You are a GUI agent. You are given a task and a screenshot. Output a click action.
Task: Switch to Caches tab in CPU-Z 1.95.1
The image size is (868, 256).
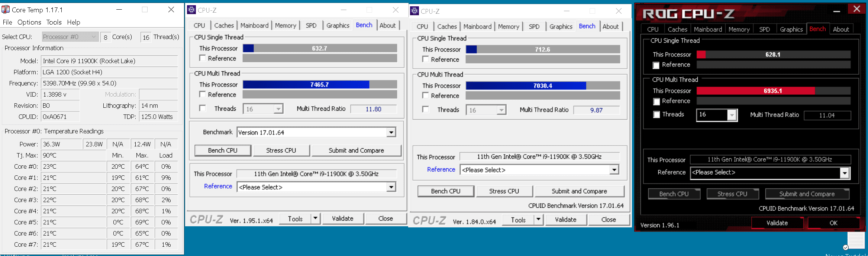(x=224, y=25)
